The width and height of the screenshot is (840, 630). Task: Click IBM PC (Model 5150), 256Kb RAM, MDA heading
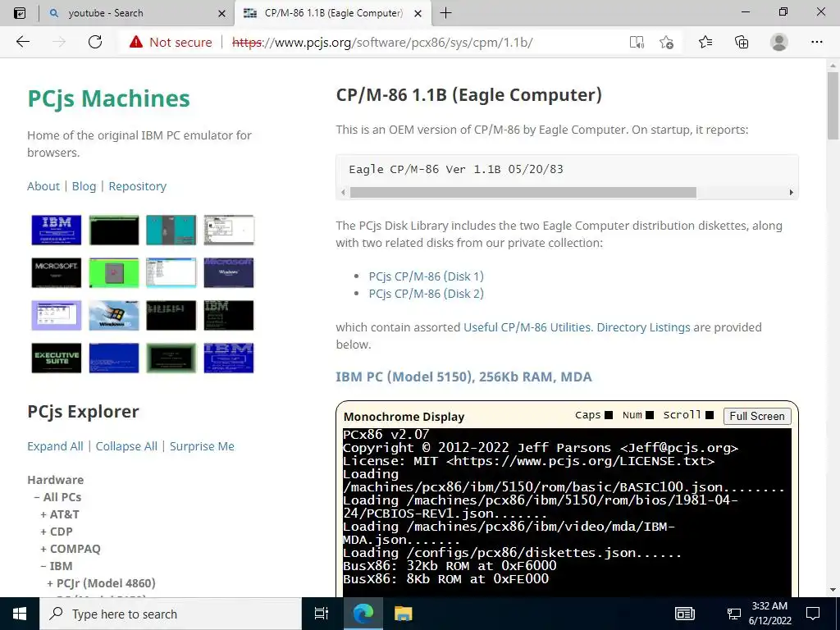464,377
